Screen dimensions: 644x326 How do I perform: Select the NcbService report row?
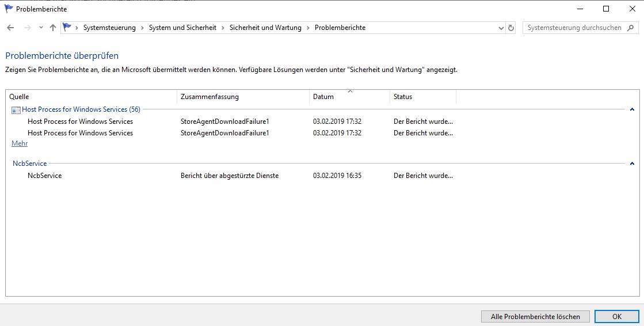(x=44, y=176)
